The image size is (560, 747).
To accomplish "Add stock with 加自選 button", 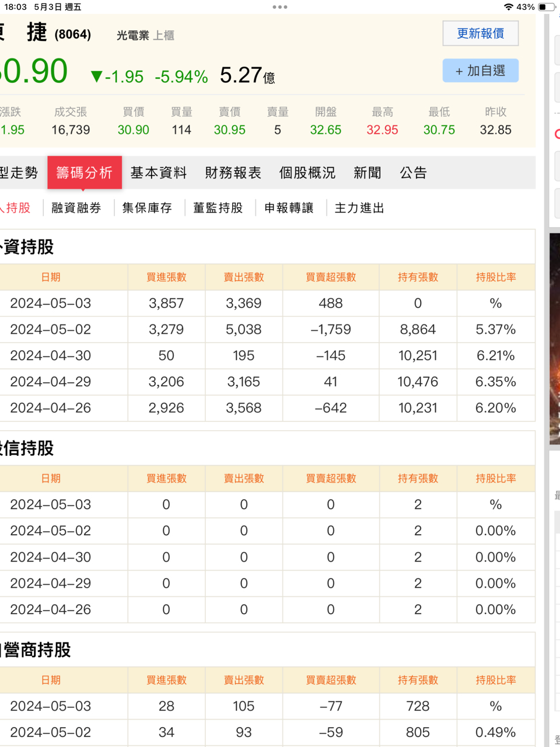I will point(480,71).
